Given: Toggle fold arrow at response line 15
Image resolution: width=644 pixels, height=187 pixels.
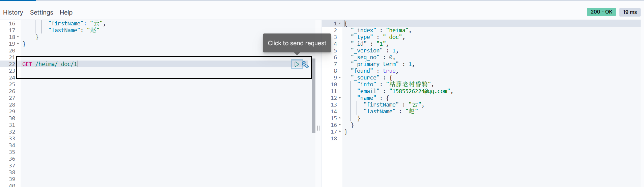Looking at the screenshot, I should tap(340, 118).
